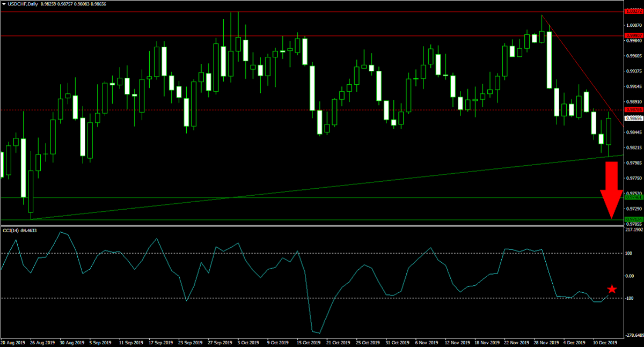Click the CCI(14) indicator label
This screenshot has width=644, height=347.
pos(23,231)
